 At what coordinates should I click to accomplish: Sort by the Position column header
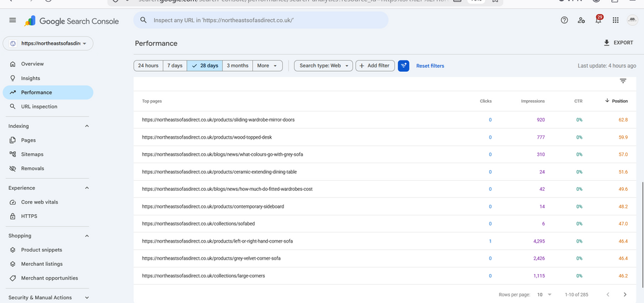click(616, 101)
